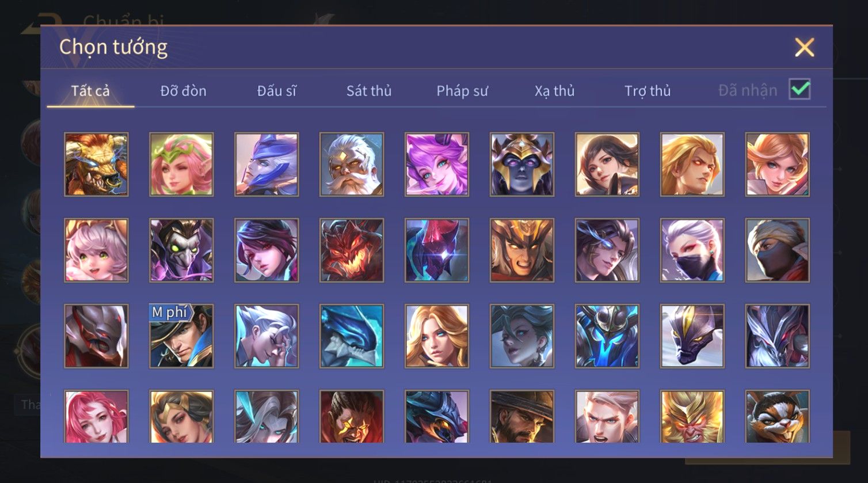Select the purple-haired girl with horns
The width and height of the screenshot is (868, 483).
pos(437,165)
